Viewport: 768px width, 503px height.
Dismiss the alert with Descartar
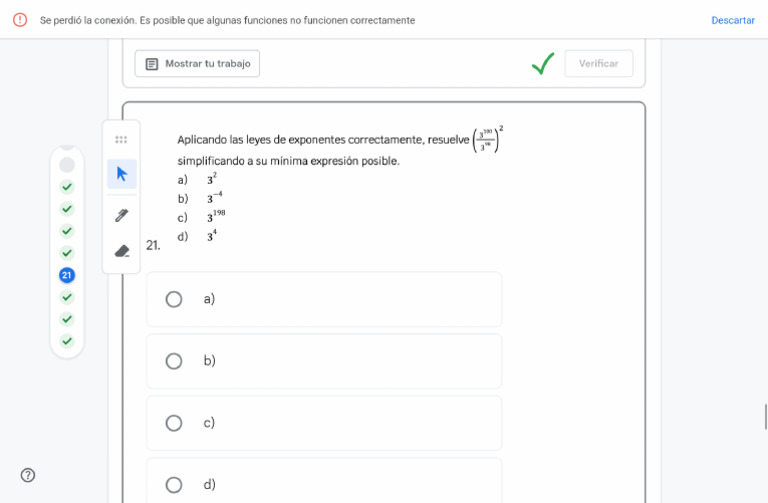[733, 20]
